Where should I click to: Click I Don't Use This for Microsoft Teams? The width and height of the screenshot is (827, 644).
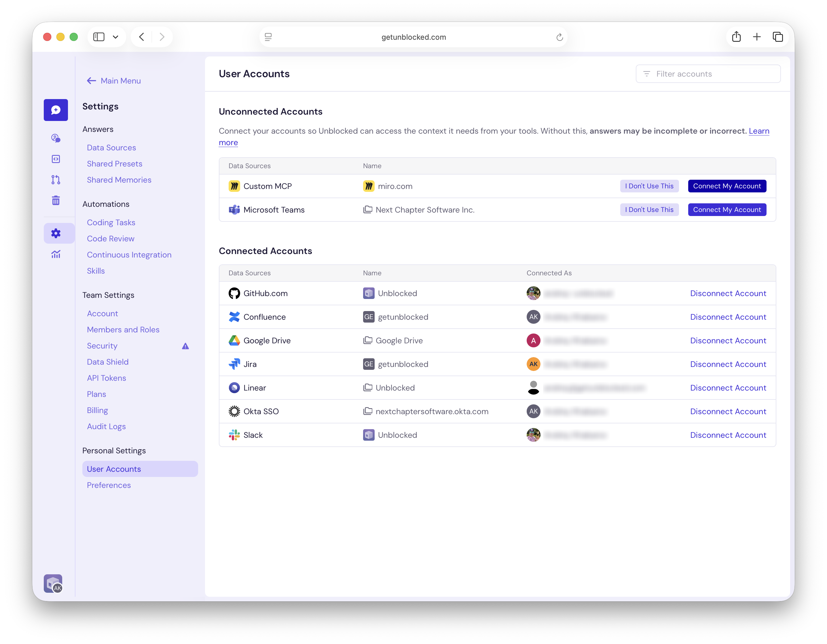(649, 209)
